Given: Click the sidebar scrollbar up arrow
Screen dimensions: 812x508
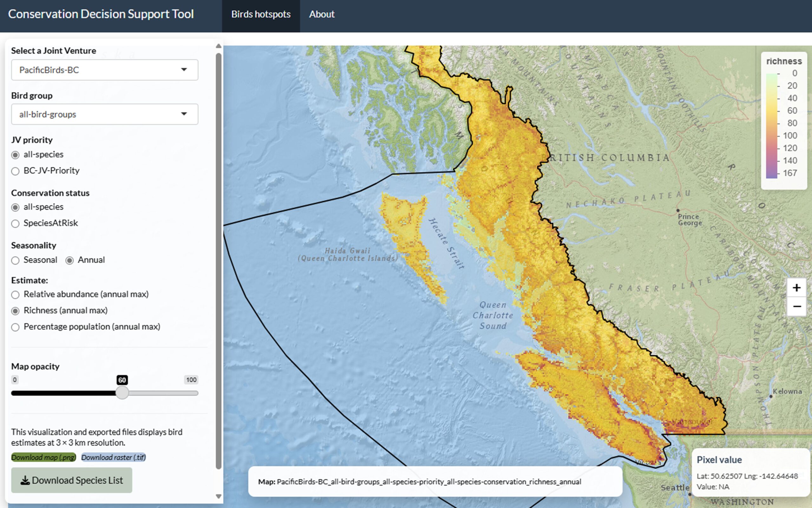Looking at the screenshot, I should 219,45.
